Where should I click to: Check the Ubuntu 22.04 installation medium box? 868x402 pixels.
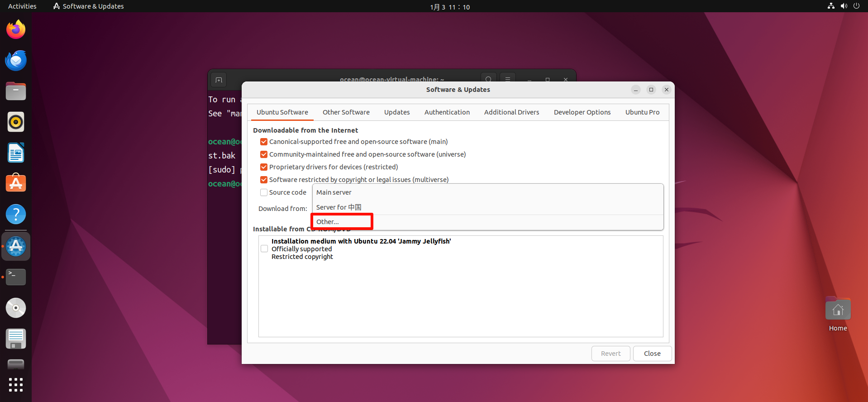[x=264, y=249]
